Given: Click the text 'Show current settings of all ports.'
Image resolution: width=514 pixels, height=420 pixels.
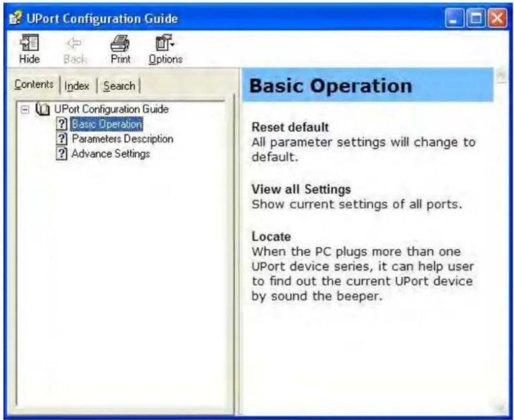Looking at the screenshot, I should pyautogui.click(x=356, y=204).
